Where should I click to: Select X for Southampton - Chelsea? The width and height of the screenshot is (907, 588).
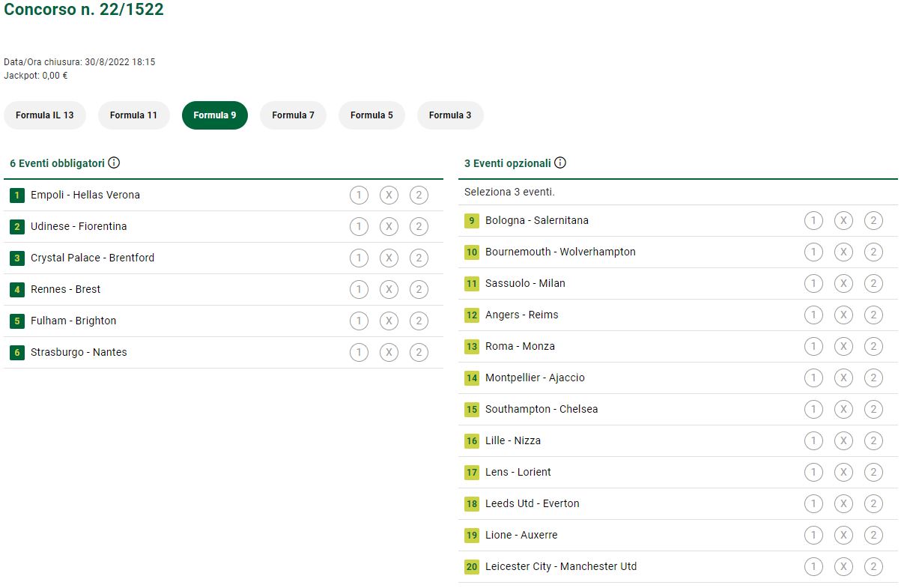pyautogui.click(x=843, y=410)
